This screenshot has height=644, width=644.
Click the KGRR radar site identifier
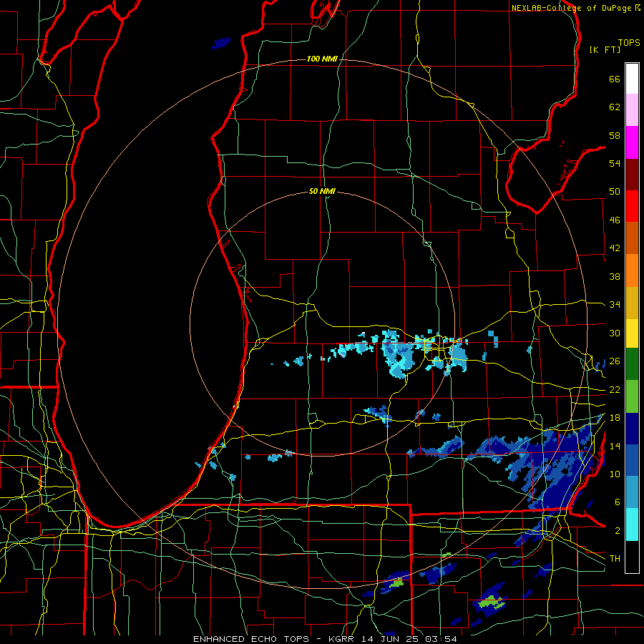pyautogui.click(x=343, y=639)
